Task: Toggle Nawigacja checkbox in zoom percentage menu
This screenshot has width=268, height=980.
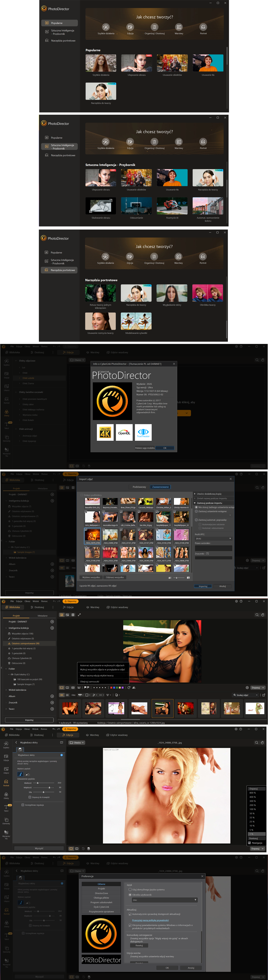Action: [249, 843]
